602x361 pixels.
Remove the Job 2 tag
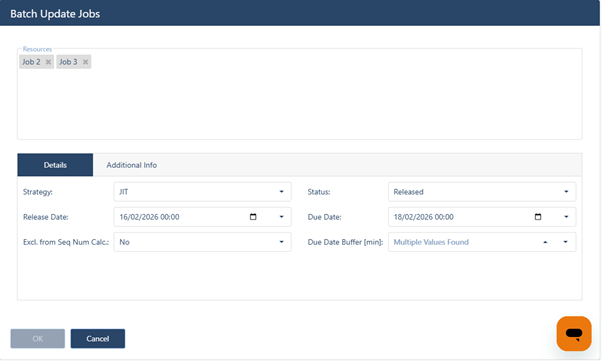pos(48,62)
